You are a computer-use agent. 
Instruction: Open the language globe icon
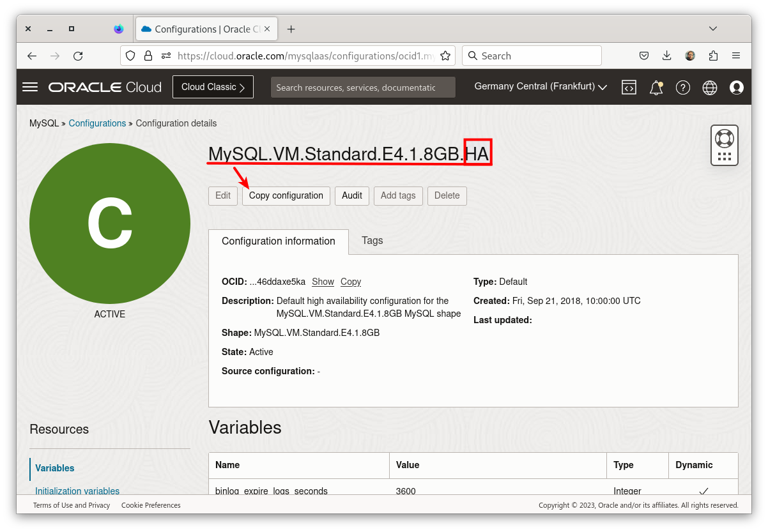click(x=710, y=87)
